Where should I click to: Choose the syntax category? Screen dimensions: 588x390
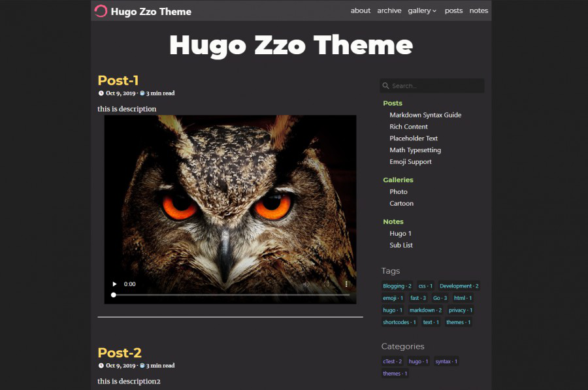446,361
